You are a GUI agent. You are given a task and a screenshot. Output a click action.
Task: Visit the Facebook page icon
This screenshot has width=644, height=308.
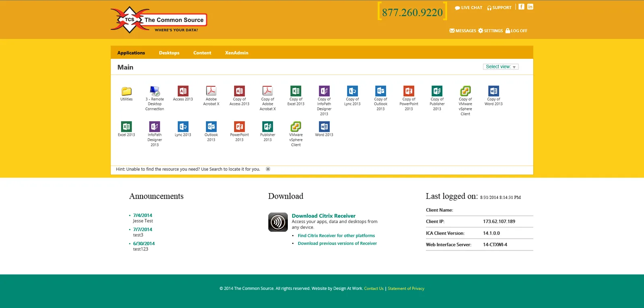pyautogui.click(x=521, y=7)
